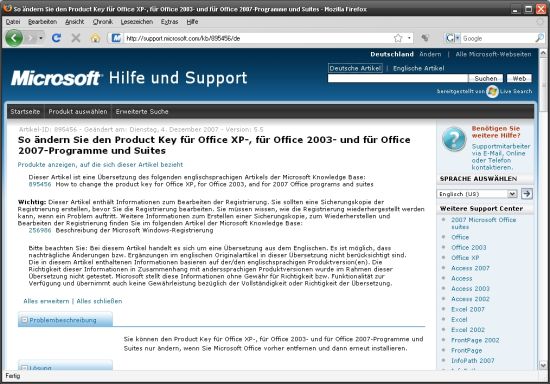Click the Microsoft logo in the header

pos(57,78)
